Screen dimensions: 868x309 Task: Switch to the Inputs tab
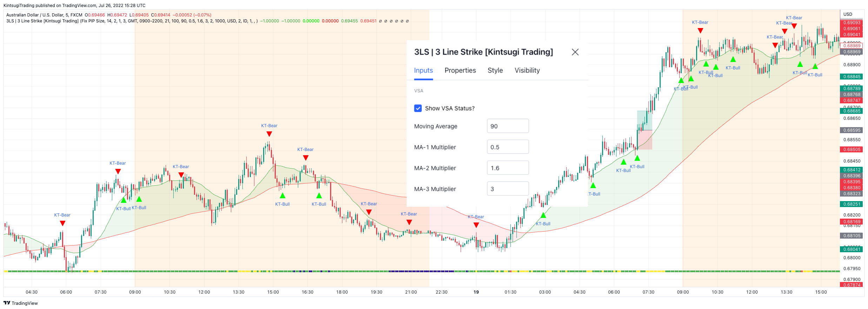pyautogui.click(x=423, y=70)
